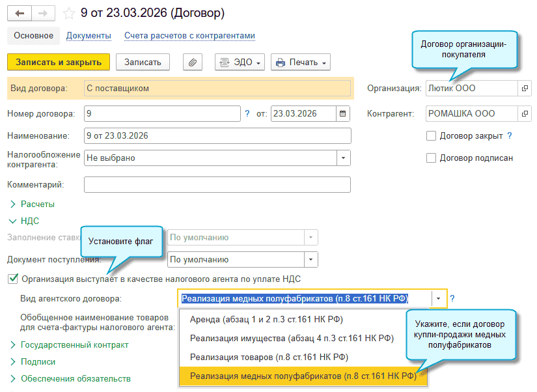Click the back navigation arrow
Viewport: 537px width, 392px height.
point(19,13)
